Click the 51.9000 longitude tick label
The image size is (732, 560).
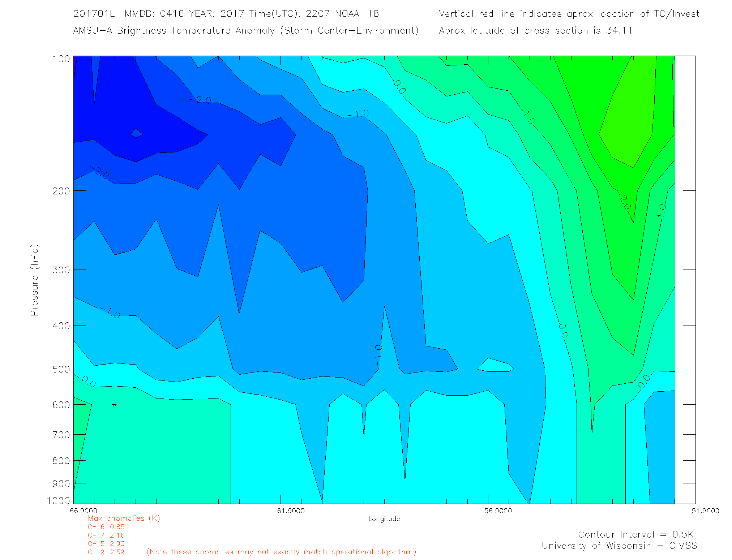coord(705,511)
